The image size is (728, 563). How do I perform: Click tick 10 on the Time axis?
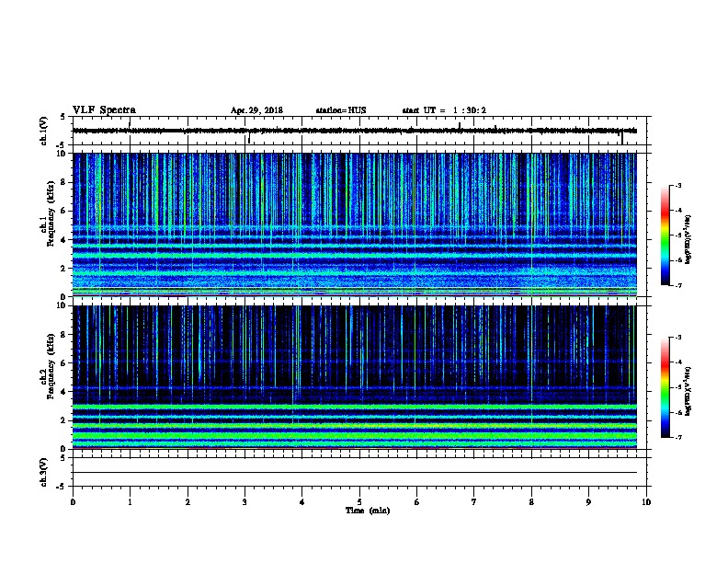pyautogui.click(x=646, y=502)
